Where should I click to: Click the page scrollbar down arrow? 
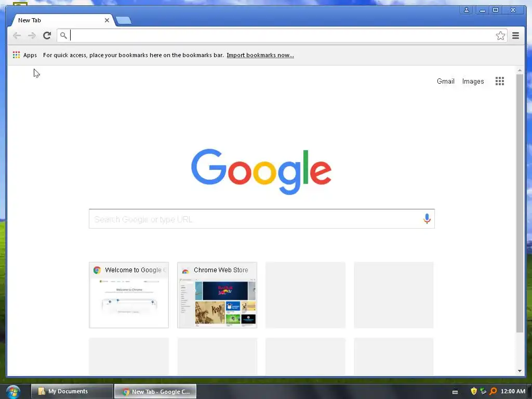(520, 371)
